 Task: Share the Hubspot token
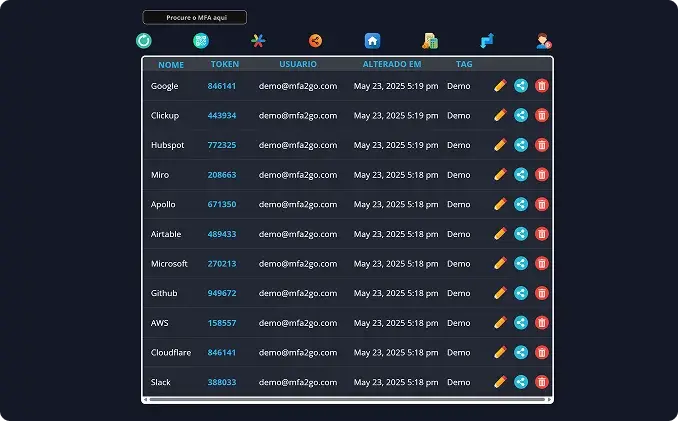(521, 145)
